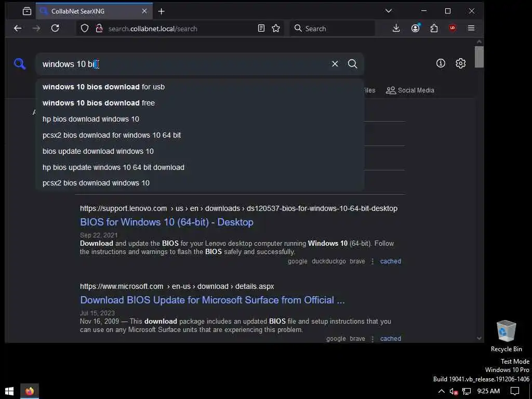Click the www.microsoft.com result URL
This screenshot has width=532, height=399.
[x=177, y=286]
